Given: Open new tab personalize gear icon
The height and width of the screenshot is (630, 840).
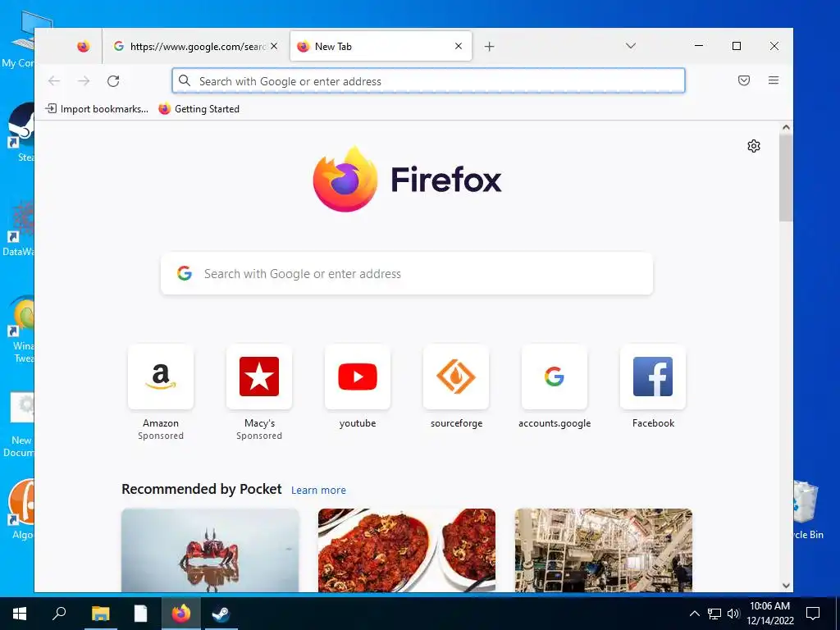Looking at the screenshot, I should pyautogui.click(x=754, y=146).
